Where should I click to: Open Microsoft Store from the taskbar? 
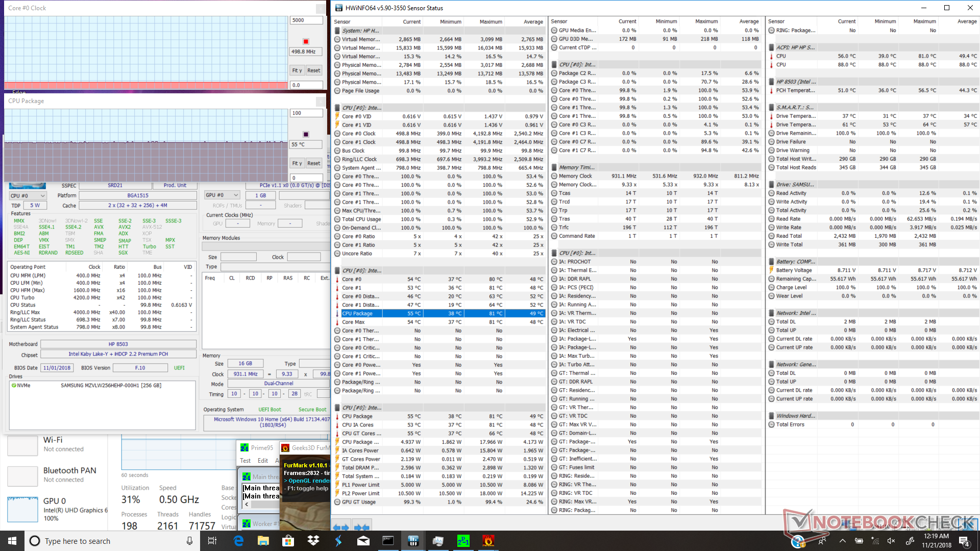point(288,541)
